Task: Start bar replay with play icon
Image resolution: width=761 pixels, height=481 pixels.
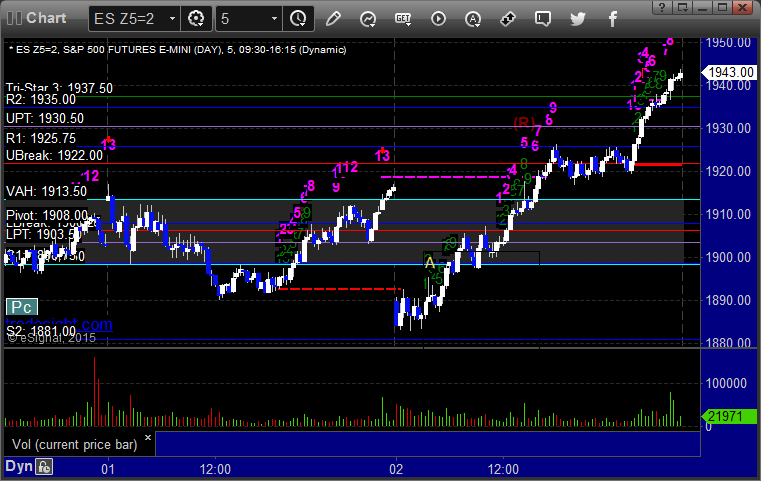Action: coord(438,19)
